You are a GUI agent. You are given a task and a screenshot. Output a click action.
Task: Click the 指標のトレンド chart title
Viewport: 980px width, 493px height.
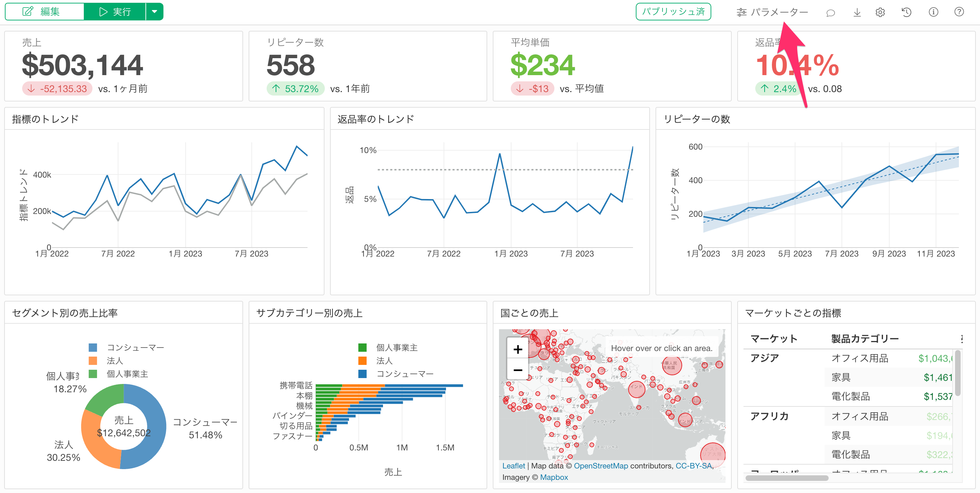[45, 119]
